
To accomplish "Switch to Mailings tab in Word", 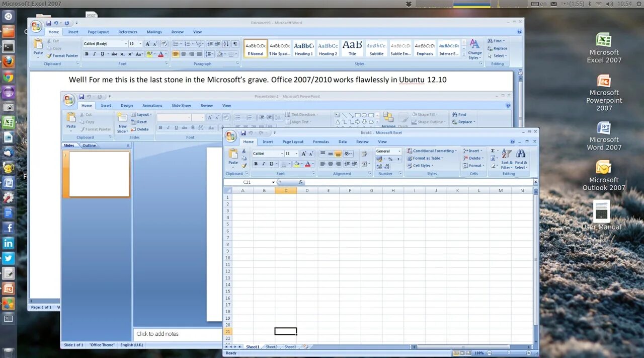I will pyautogui.click(x=154, y=32).
